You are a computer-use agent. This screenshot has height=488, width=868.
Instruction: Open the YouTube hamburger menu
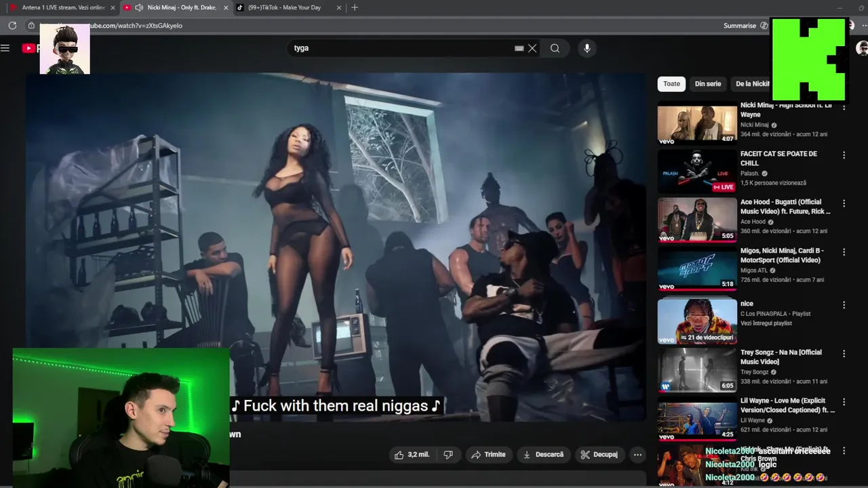5,48
